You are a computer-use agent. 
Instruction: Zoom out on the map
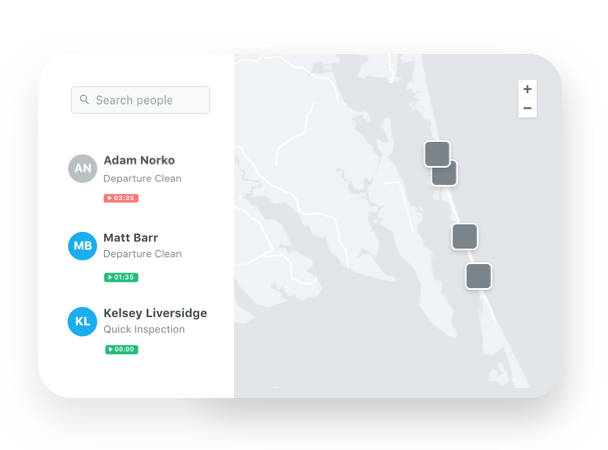pyautogui.click(x=527, y=108)
